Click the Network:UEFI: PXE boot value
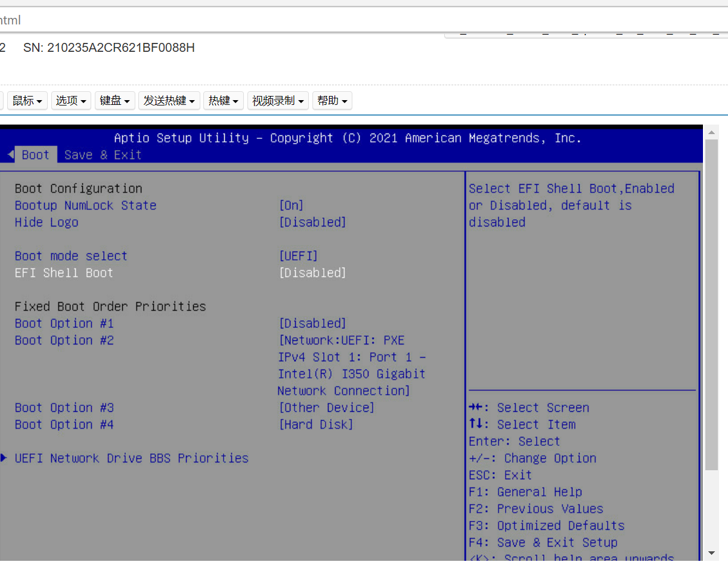 [x=352, y=365]
